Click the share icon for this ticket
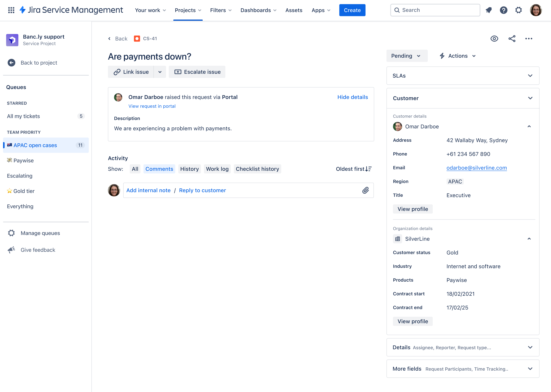 pyautogui.click(x=512, y=39)
